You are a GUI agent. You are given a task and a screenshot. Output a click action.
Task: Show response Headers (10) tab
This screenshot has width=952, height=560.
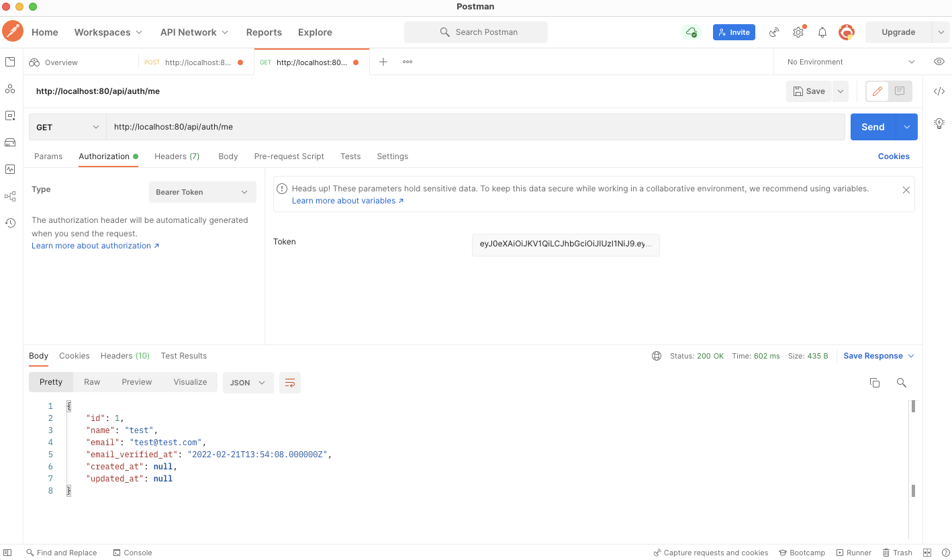pos(125,356)
